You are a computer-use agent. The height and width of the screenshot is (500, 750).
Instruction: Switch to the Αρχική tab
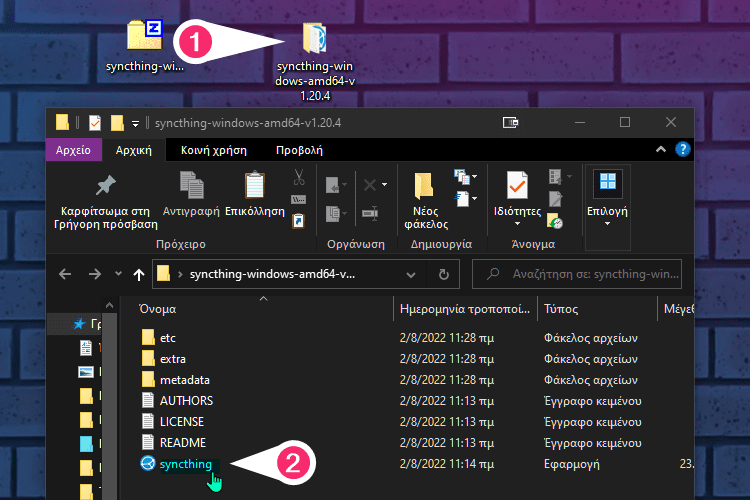pyautogui.click(x=133, y=150)
